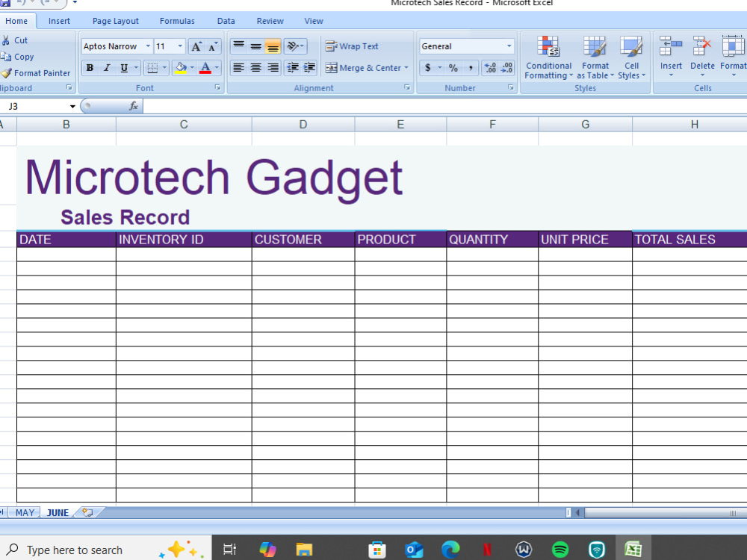Screen dimensions: 747x560
Task: Open Cell Styles gallery
Action: [x=631, y=57]
